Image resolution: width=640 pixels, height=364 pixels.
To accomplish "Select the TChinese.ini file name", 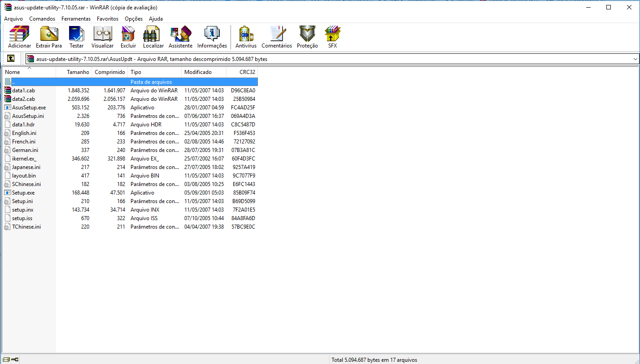I will point(26,227).
